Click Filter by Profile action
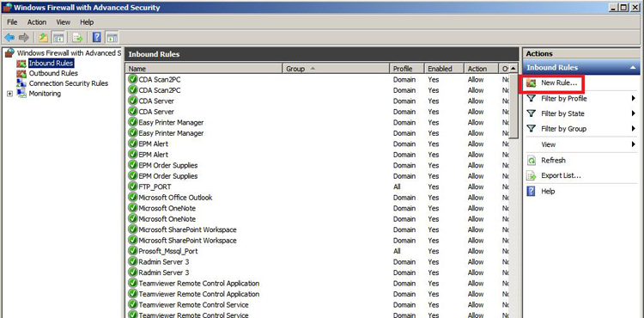 [x=564, y=99]
